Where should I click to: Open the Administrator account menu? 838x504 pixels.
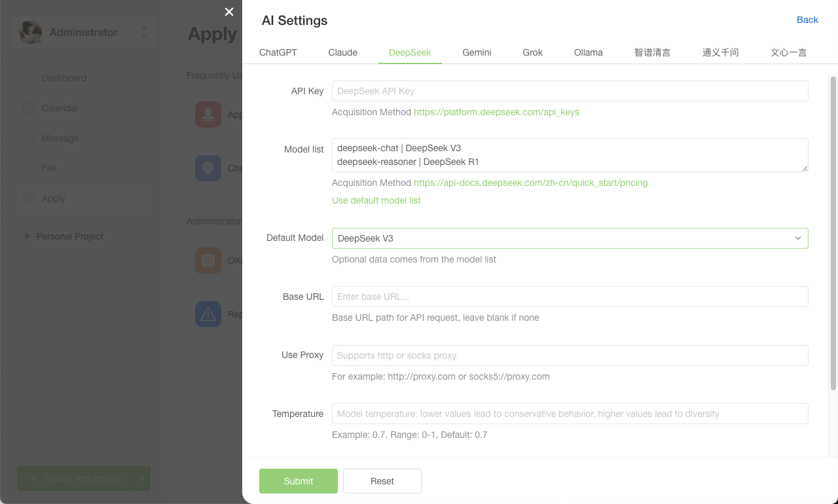pyautogui.click(x=84, y=32)
